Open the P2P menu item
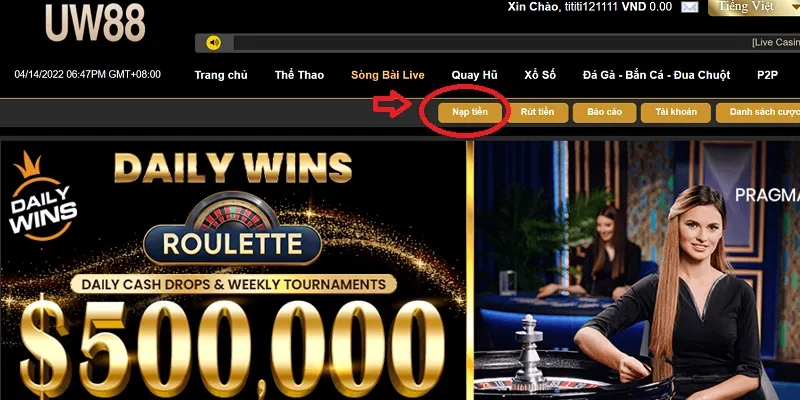The image size is (800, 400). coord(767,75)
